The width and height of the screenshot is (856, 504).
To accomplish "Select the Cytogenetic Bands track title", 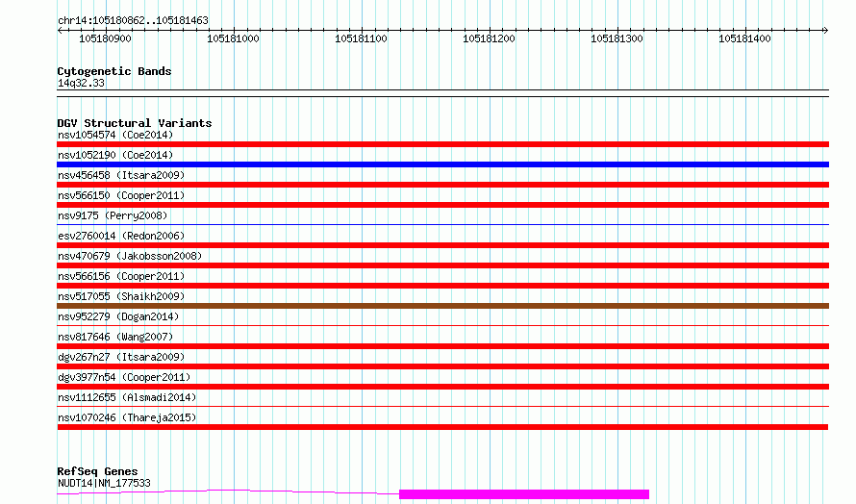I will pos(114,71).
